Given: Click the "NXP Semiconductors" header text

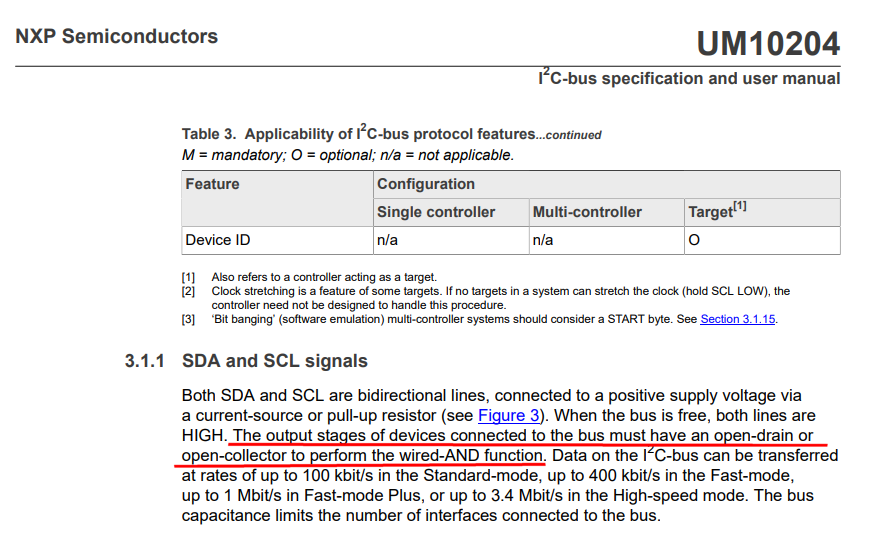Looking at the screenshot, I should coord(117,37).
